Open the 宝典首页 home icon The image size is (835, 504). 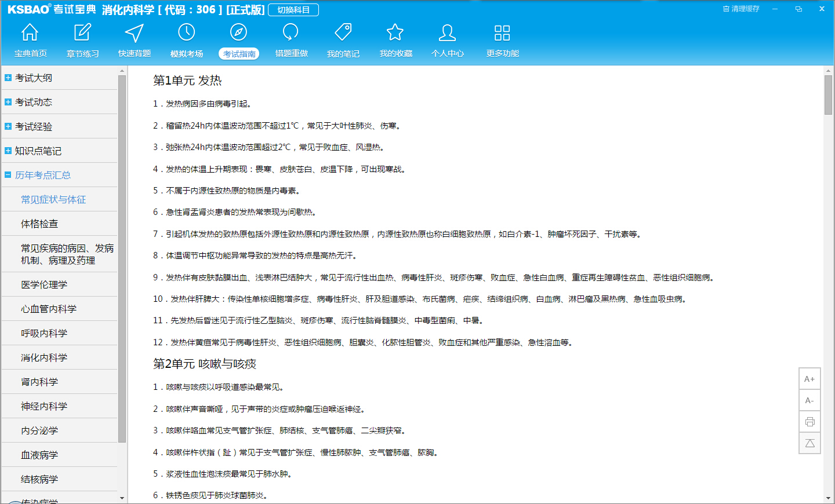(x=30, y=33)
